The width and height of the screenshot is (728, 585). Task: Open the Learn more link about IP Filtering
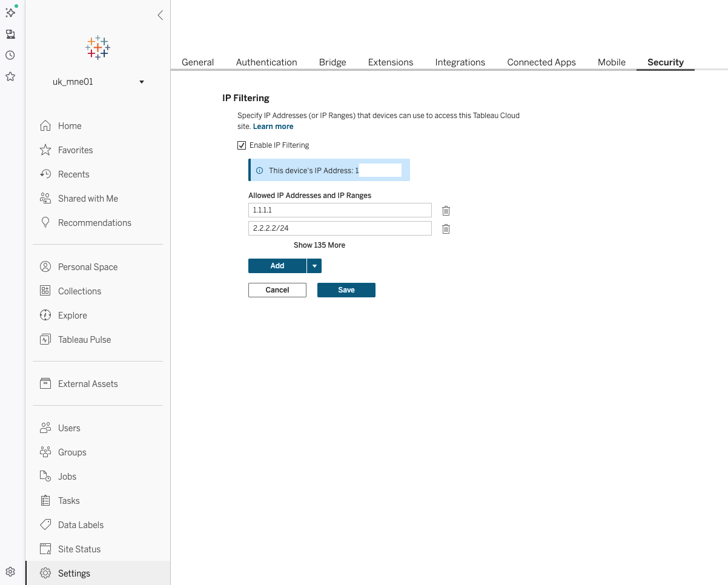(273, 126)
